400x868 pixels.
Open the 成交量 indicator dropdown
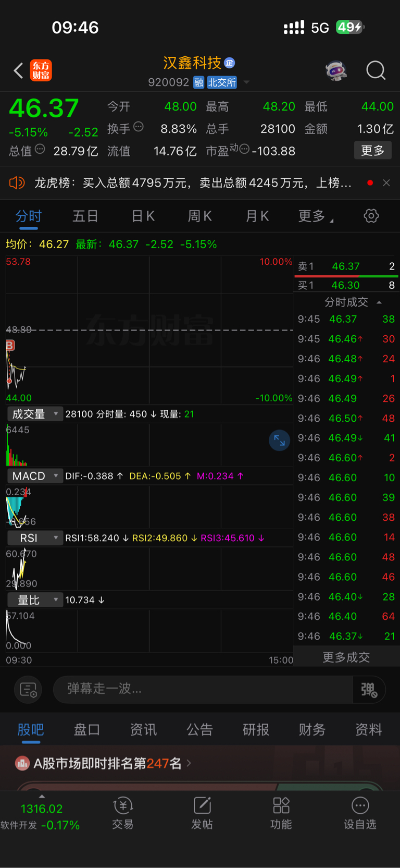pyautogui.click(x=35, y=414)
